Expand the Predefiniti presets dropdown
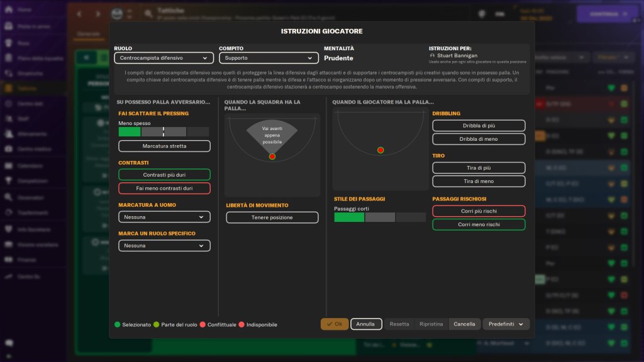Image resolution: width=644 pixels, height=362 pixels. 506,324
